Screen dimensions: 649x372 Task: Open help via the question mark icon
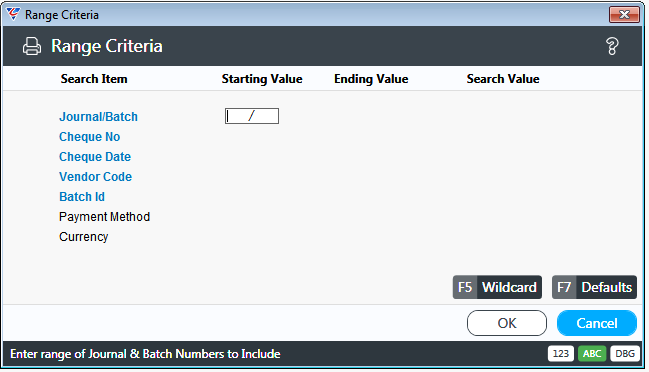612,46
